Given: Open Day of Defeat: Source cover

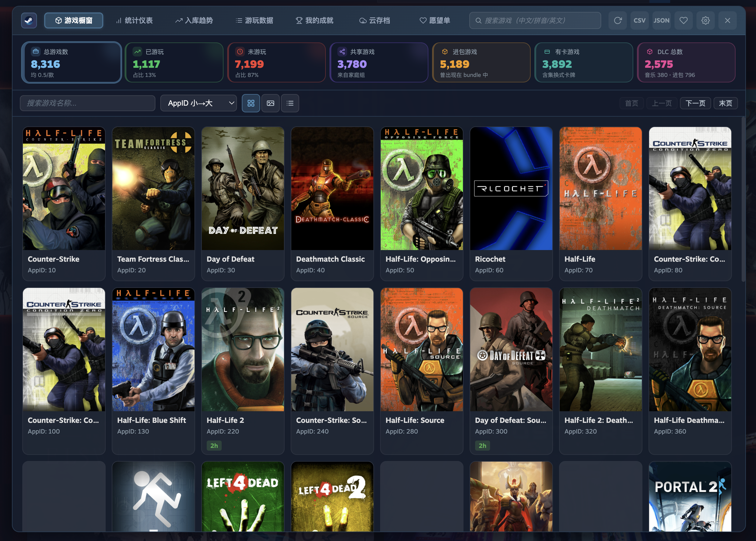Looking at the screenshot, I should 511,350.
